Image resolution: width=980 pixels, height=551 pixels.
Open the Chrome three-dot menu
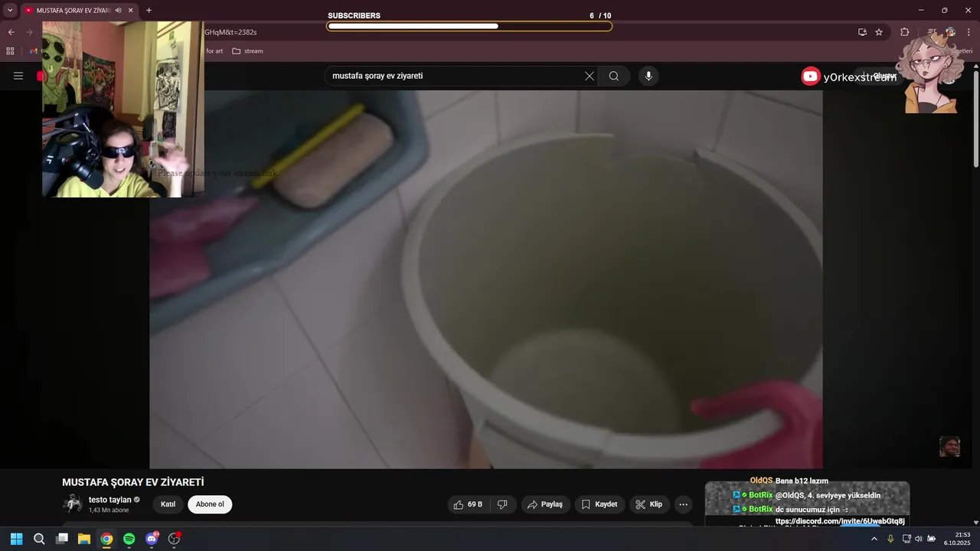point(969,32)
